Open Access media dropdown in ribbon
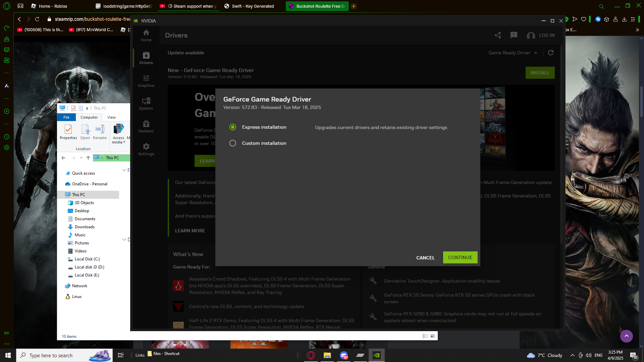644x362 pixels. pyautogui.click(x=119, y=134)
